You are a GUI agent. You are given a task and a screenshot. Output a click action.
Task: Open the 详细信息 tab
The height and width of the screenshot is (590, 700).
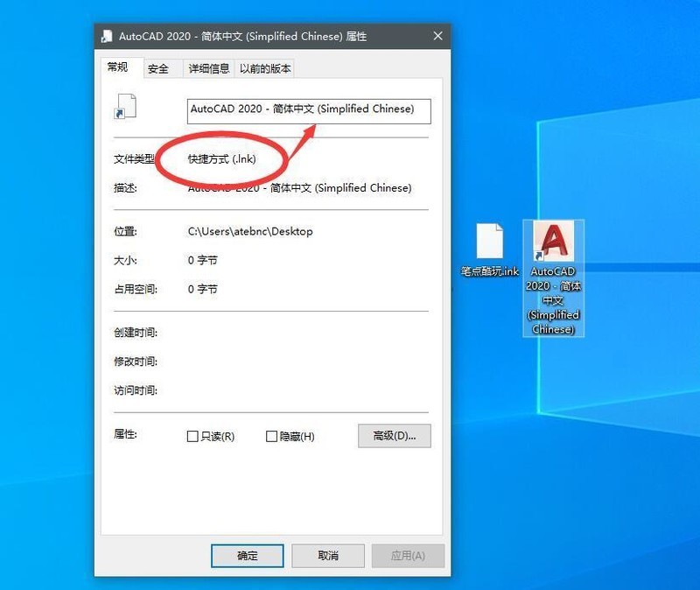click(208, 67)
